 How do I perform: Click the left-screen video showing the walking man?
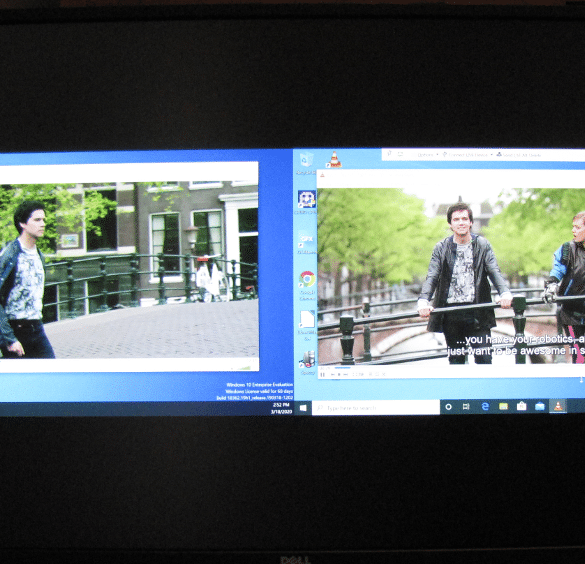click(x=129, y=271)
